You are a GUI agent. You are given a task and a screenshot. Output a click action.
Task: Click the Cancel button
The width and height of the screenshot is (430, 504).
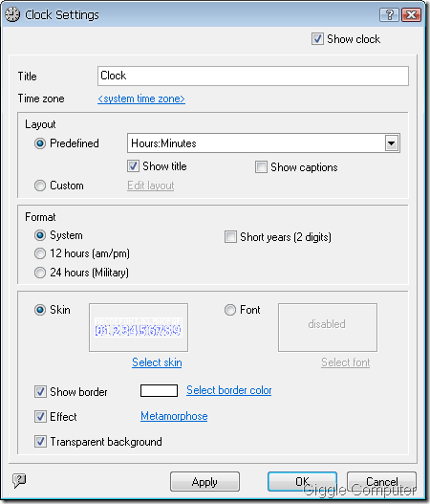pos(381,481)
